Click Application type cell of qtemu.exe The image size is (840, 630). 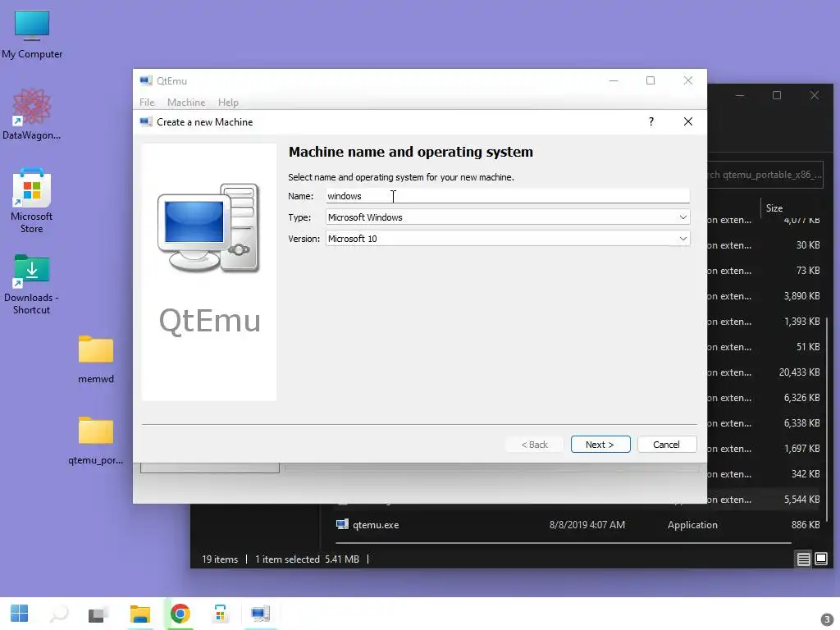692,525
